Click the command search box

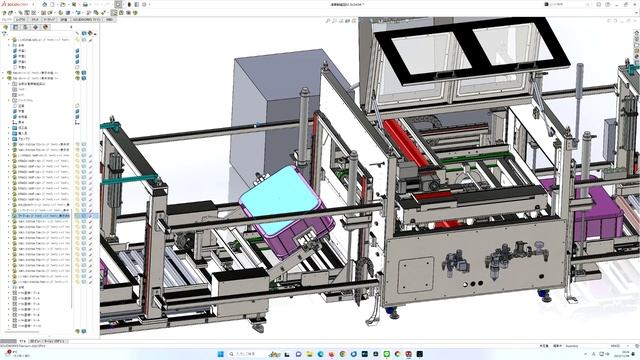pos(567,4)
